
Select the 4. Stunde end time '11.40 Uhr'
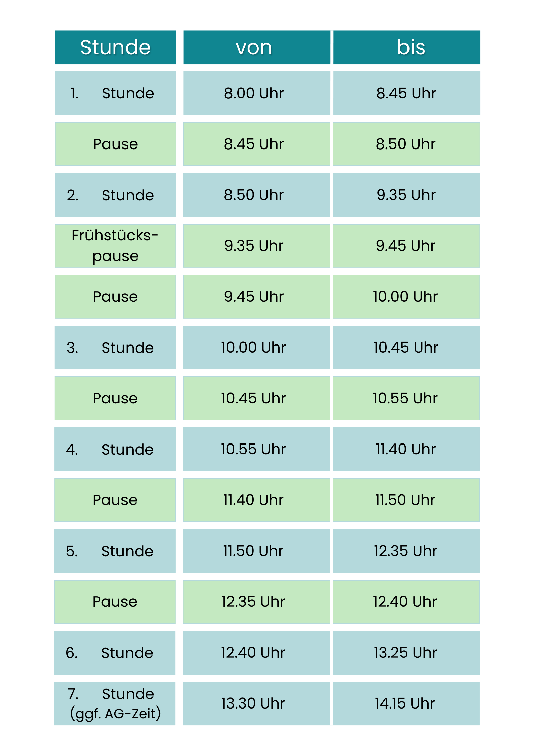click(x=406, y=449)
